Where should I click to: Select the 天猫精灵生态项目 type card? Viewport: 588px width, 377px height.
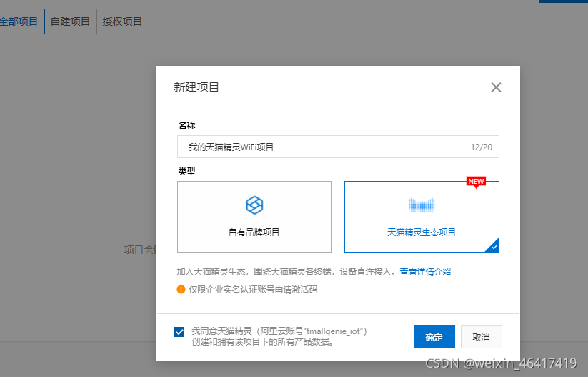[x=422, y=217]
